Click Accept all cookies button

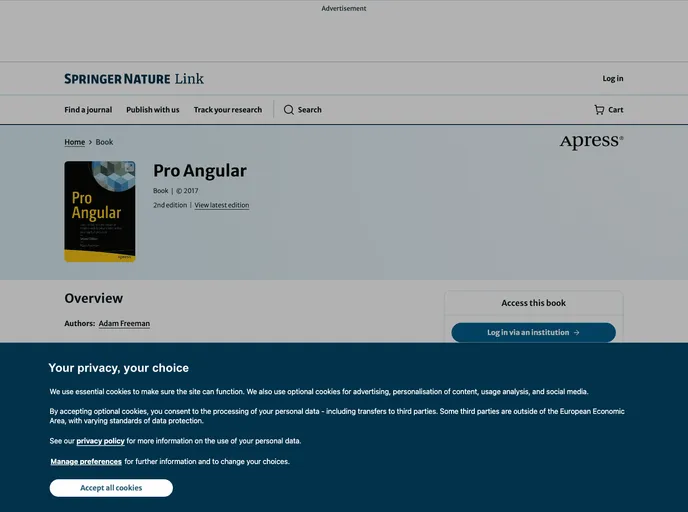coord(111,488)
